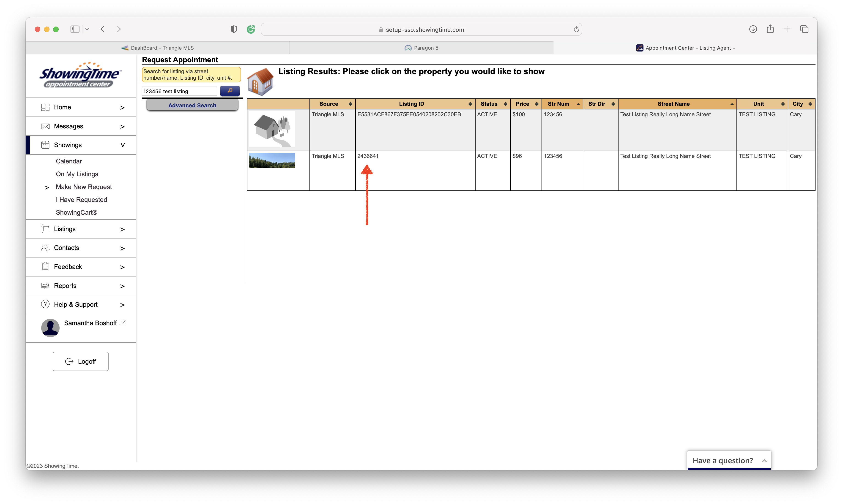843x504 pixels.
Task: Open I Have Requested submenu item
Action: [x=81, y=200]
